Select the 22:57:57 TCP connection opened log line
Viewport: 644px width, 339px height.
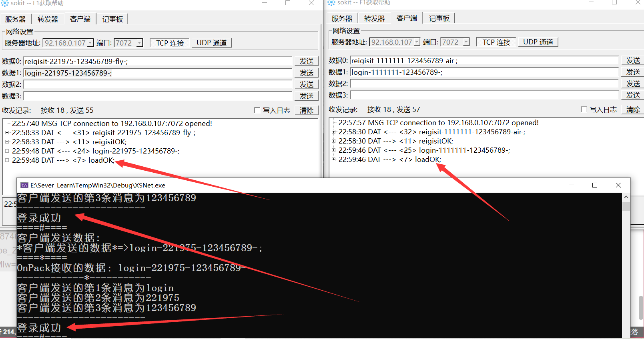439,123
